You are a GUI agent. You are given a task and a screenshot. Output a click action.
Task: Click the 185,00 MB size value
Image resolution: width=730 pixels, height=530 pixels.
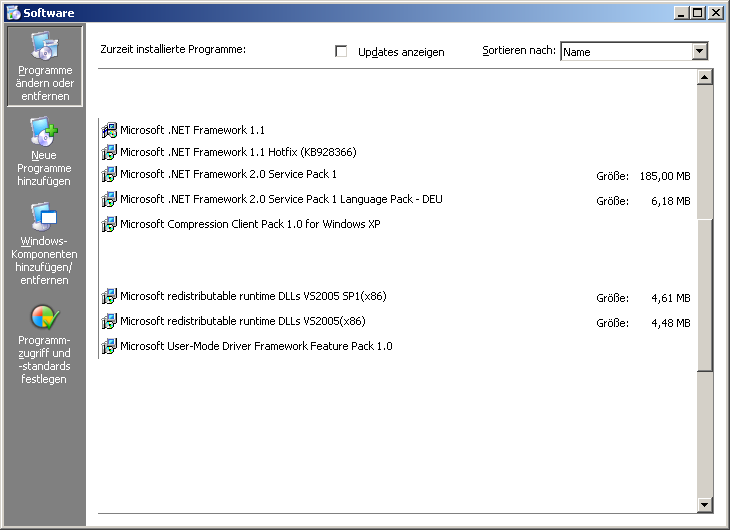click(665, 177)
